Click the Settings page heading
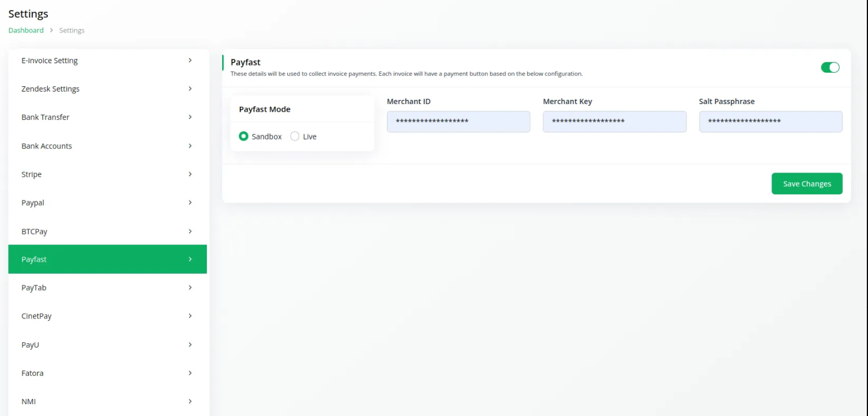Image resolution: width=868 pixels, height=416 pixels. point(28,14)
